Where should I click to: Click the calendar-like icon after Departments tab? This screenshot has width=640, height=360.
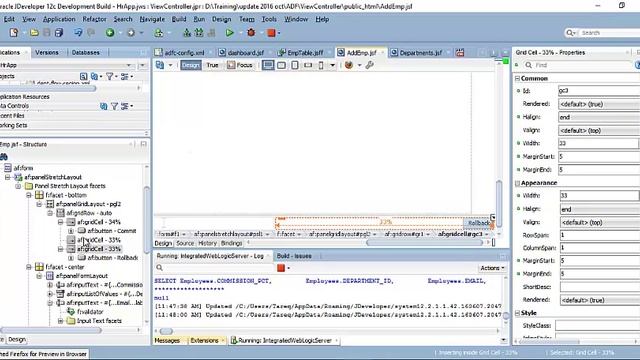[460, 53]
